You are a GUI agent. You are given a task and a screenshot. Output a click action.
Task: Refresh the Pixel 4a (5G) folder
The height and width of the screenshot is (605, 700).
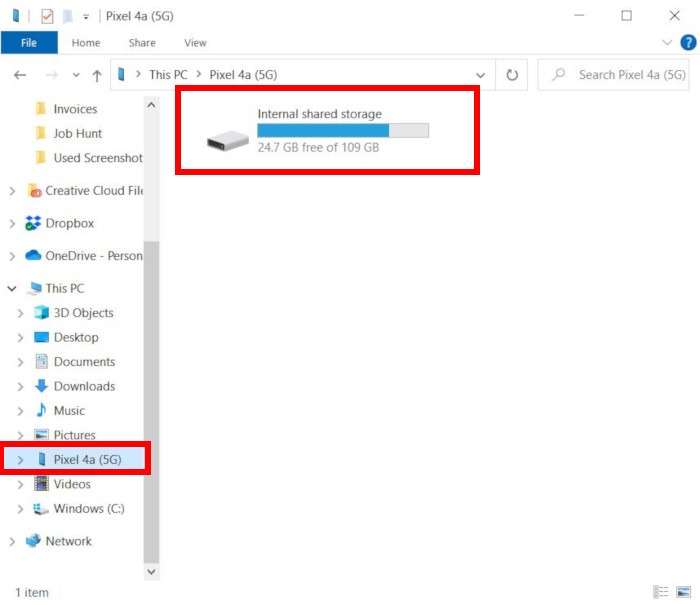click(512, 75)
